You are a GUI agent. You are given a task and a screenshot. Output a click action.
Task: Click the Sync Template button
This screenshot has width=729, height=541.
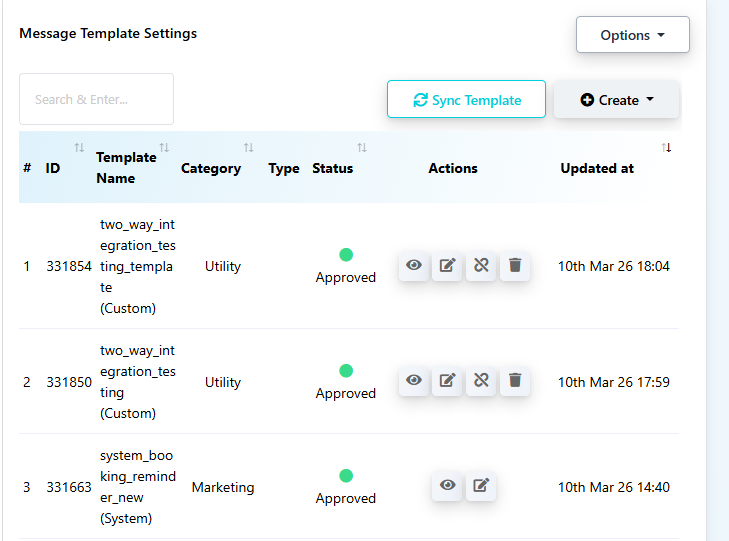coord(466,100)
